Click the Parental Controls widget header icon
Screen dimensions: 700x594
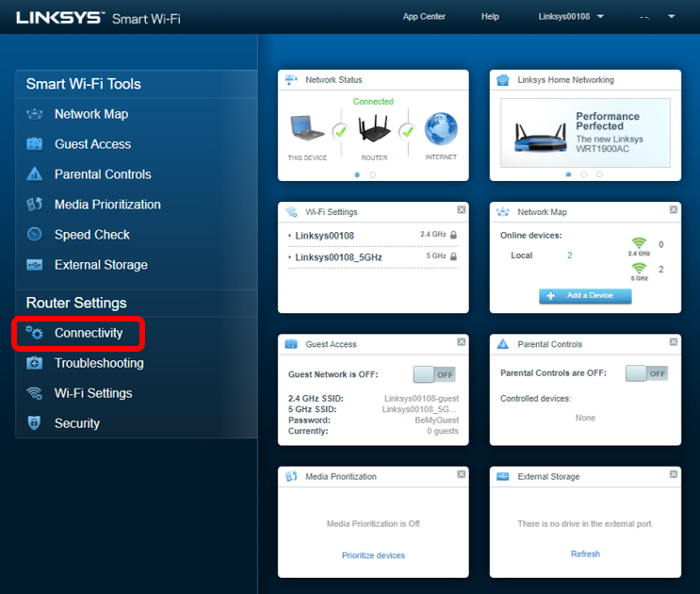[503, 344]
